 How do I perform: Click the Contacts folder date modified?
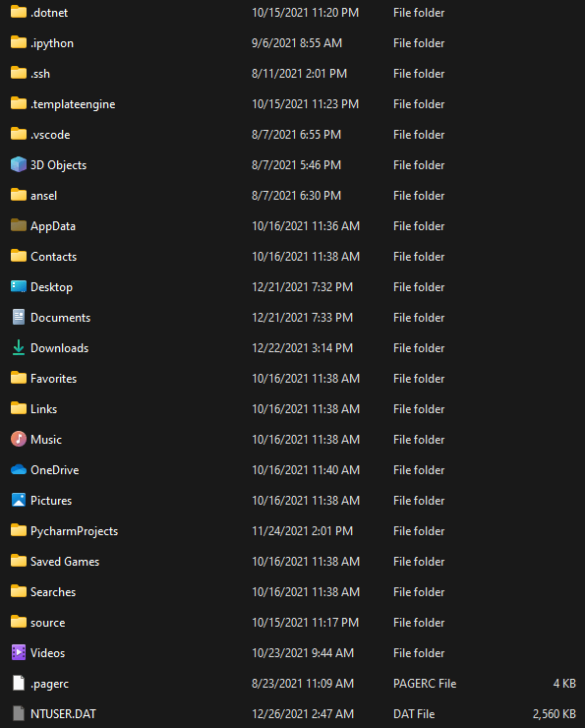coord(306,257)
